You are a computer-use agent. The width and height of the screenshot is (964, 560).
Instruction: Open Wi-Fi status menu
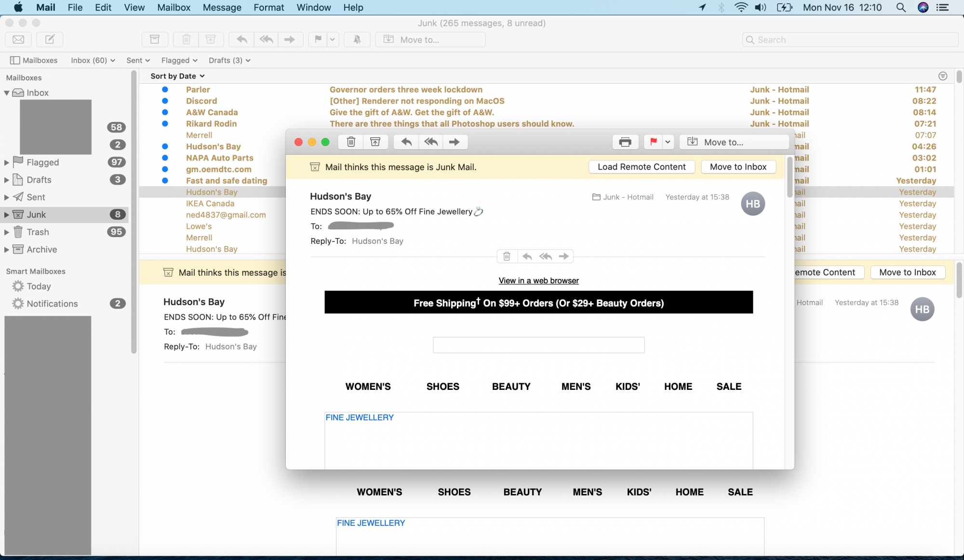point(741,7)
